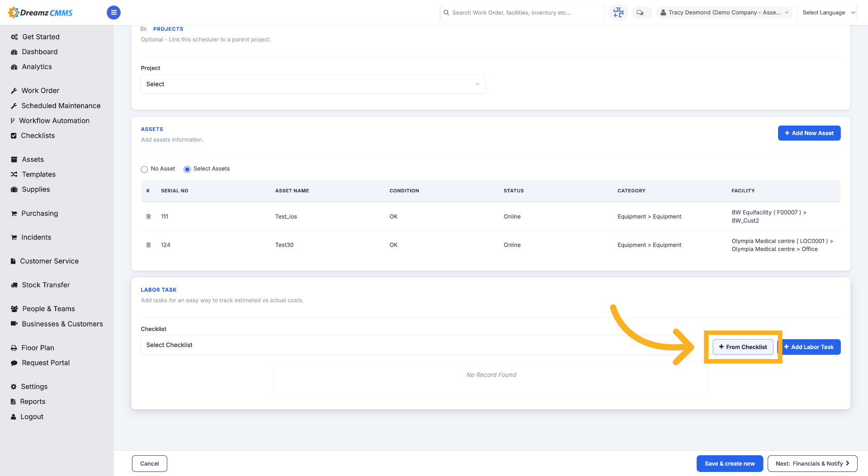Expand the Select Checklist dropdown
868x476 pixels.
pos(423,345)
